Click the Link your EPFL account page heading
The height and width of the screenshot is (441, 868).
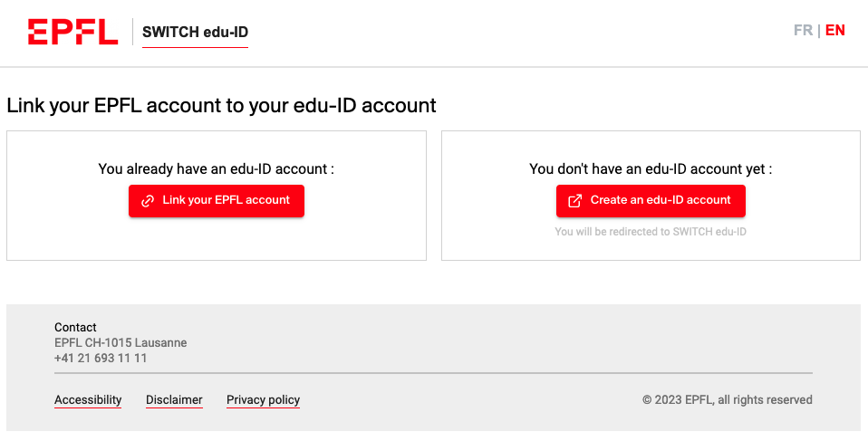[221, 106]
